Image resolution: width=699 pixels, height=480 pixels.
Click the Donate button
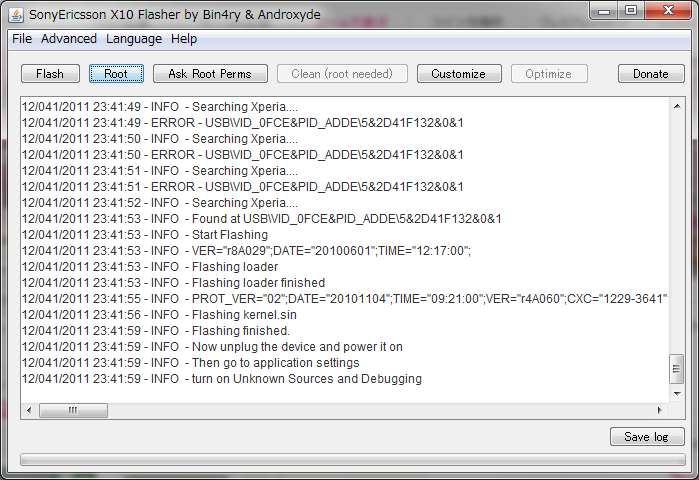tap(651, 74)
